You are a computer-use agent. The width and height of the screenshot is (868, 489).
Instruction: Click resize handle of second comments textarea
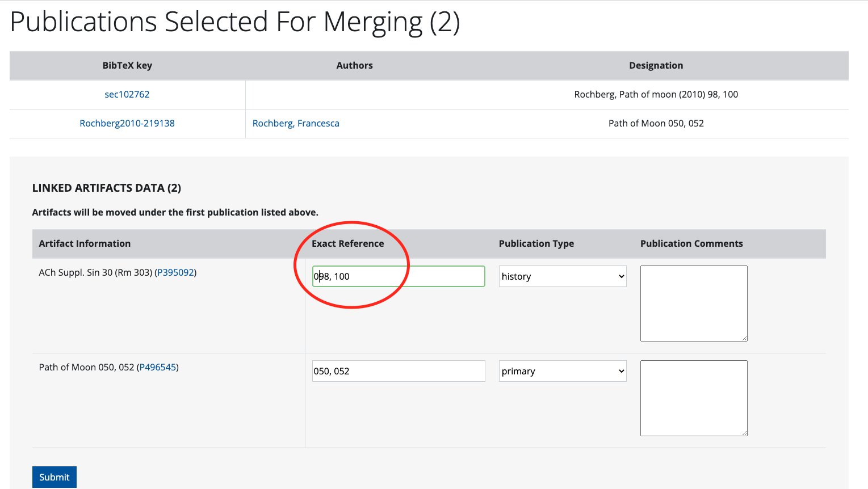pos(744,433)
